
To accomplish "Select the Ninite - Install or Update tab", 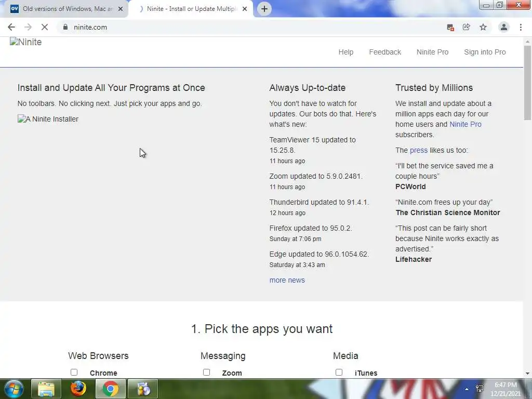I will click(x=192, y=9).
